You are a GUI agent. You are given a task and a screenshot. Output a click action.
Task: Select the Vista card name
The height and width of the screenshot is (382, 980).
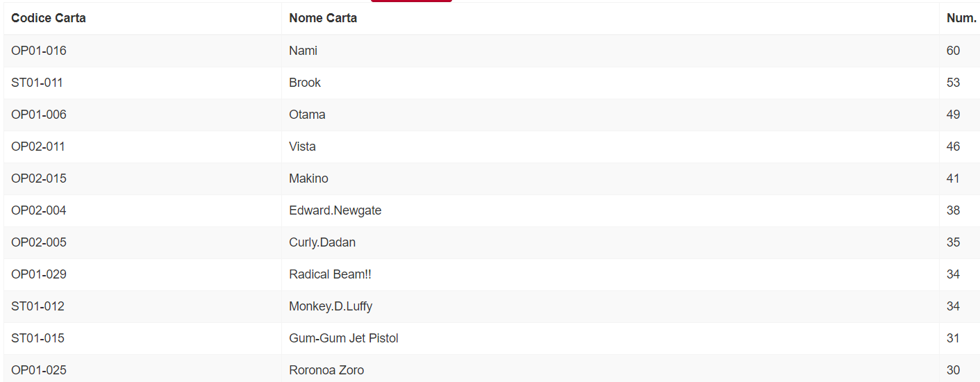[302, 147]
